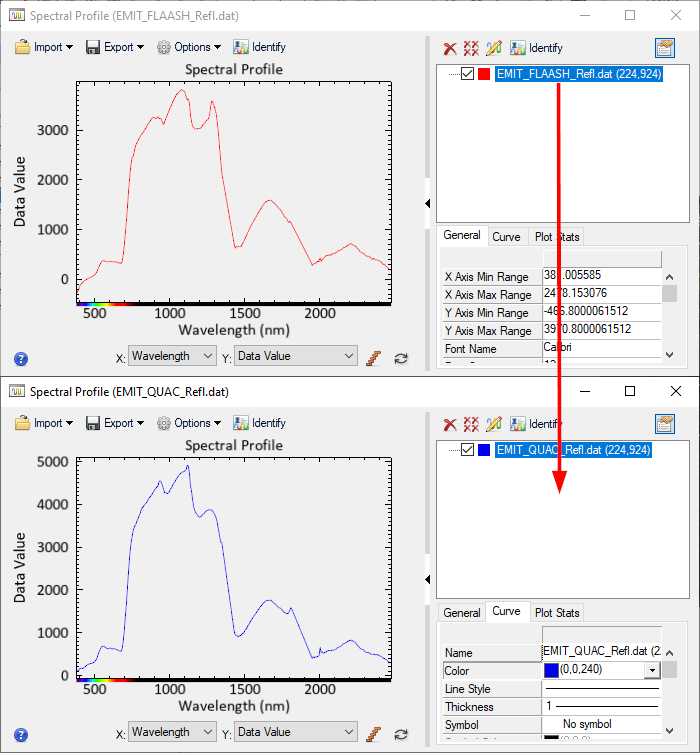Click the properties panel icon in the FLAASH window
700x753 pixels.
(665, 48)
